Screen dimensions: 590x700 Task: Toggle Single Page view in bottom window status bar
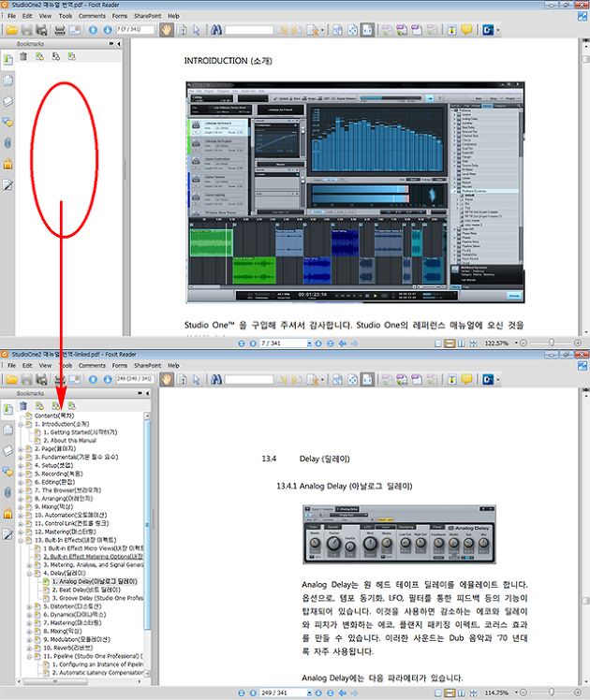click(x=438, y=693)
